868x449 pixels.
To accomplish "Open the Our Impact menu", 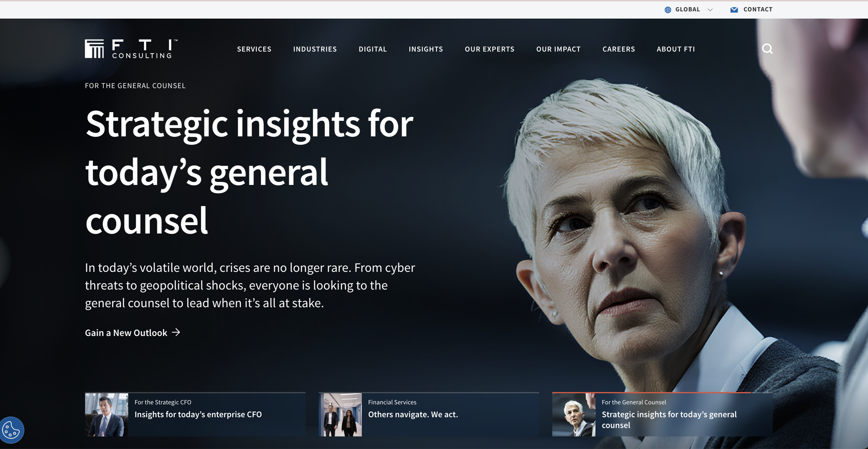I will (558, 49).
